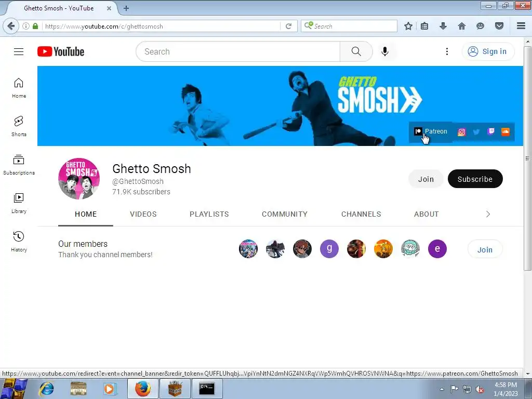Open Home in the YouTube sidebar
This screenshot has width=532, height=399.
[19, 88]
